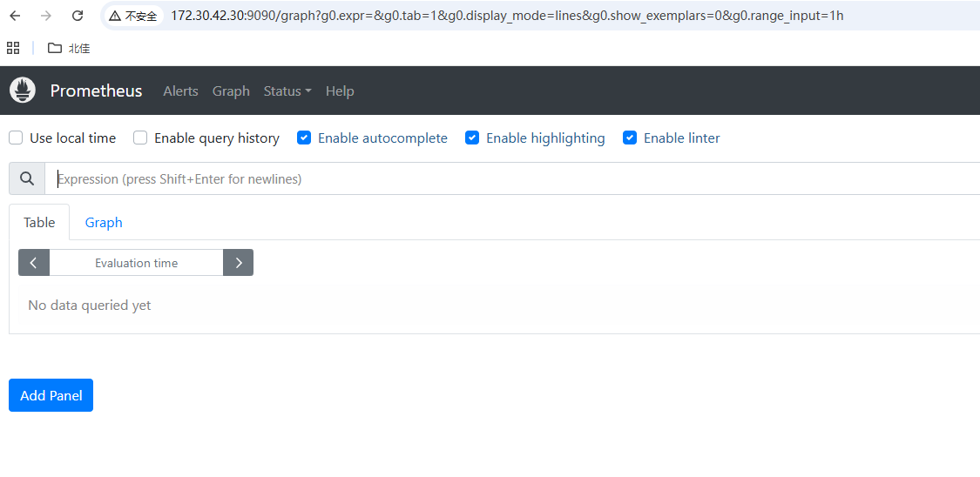Switch to the Graph tab
Image resolution: width=980 pixels, height=477 pixels.
104,223
